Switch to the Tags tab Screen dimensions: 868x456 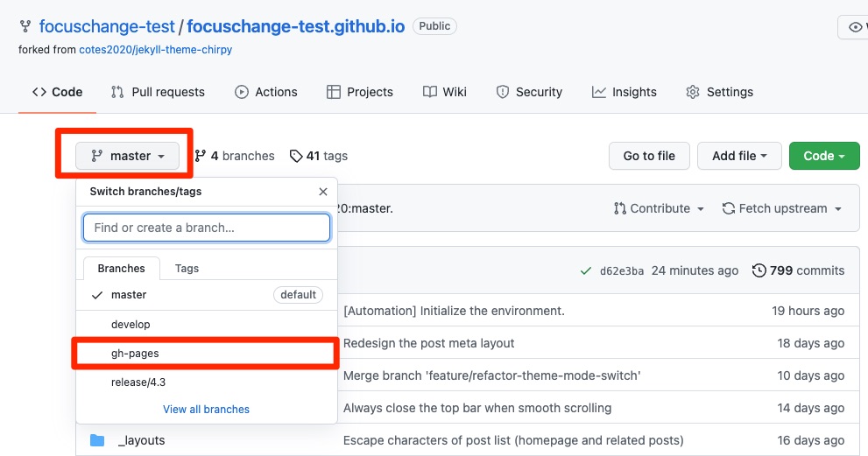tap(187, 269)
